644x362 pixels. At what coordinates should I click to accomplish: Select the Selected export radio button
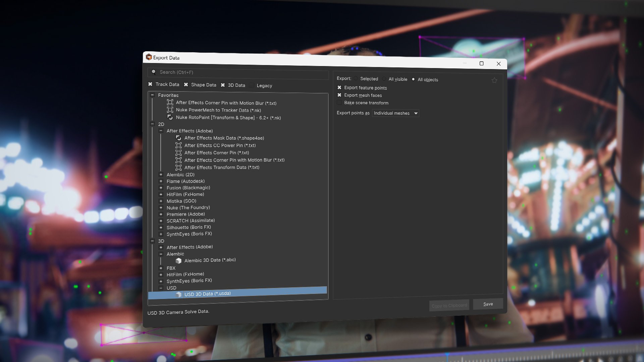pyautogui.click(x=356, y=79)
